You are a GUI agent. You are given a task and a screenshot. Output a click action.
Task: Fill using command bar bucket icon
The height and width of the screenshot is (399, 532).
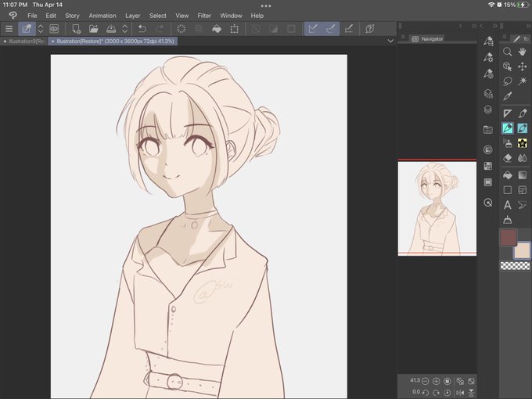coord(217,29)
